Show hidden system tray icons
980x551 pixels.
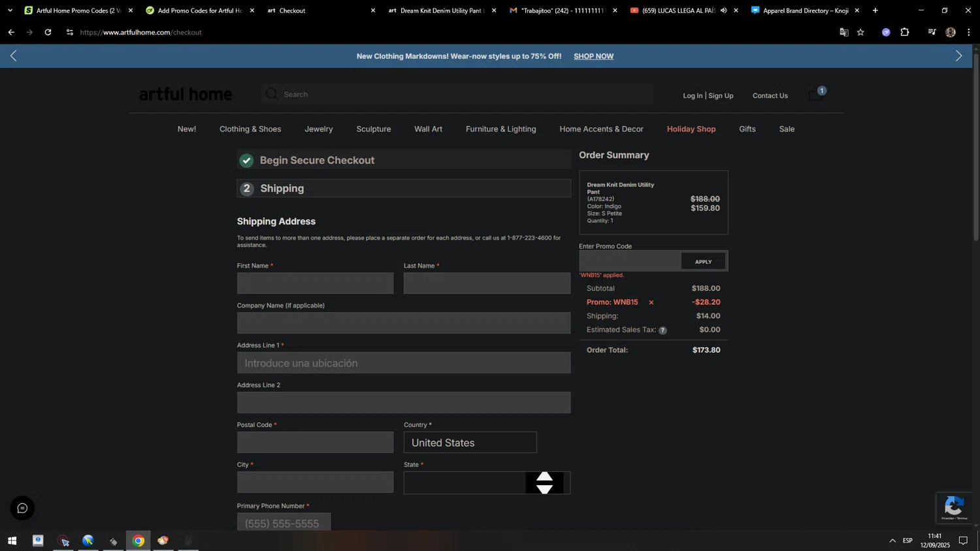(892, 541)
